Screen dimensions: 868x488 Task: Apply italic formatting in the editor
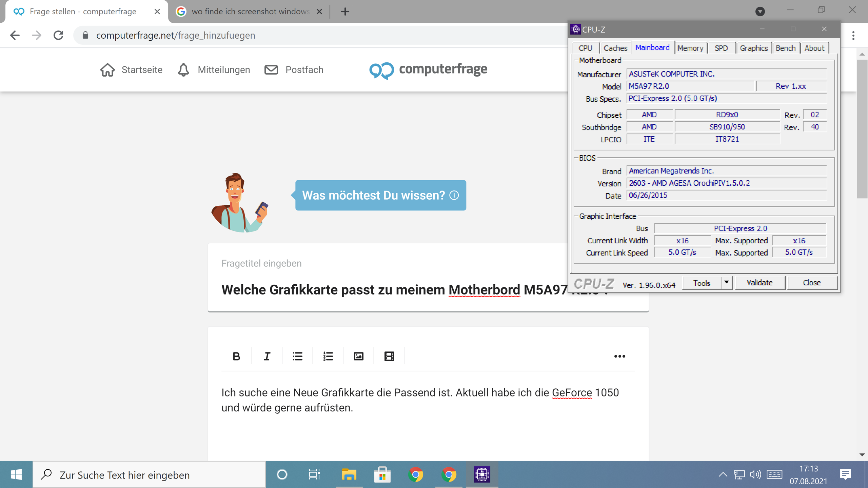[267, 356]
